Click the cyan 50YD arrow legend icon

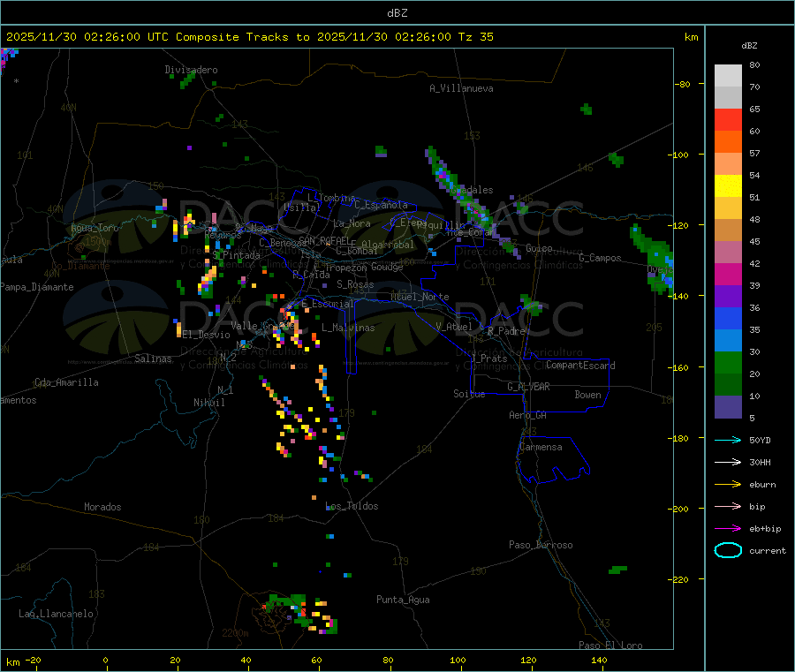728,440
